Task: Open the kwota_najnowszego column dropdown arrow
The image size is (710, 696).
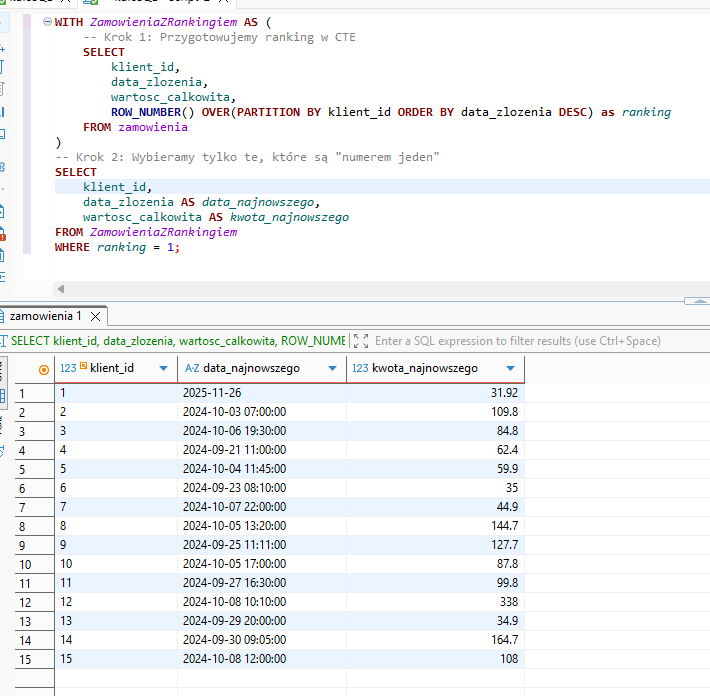Action: [x=510, y=369]
